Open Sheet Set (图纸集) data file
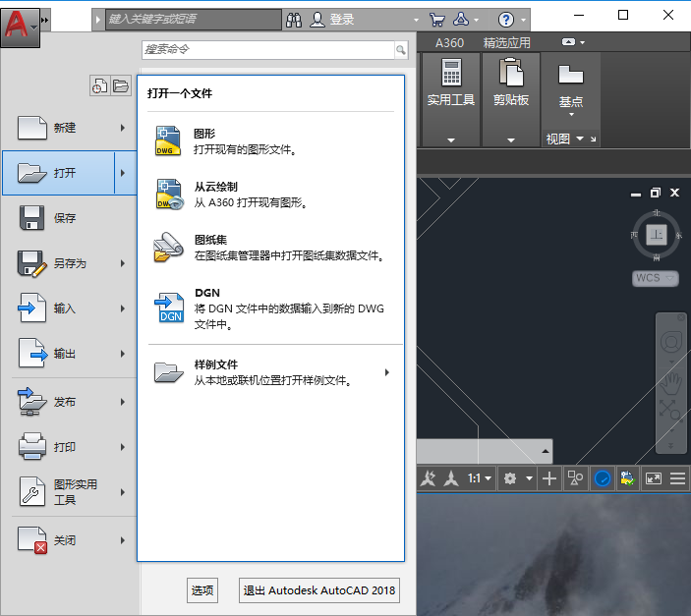This screenshot has height=616, width=691. tap(270, 248)
